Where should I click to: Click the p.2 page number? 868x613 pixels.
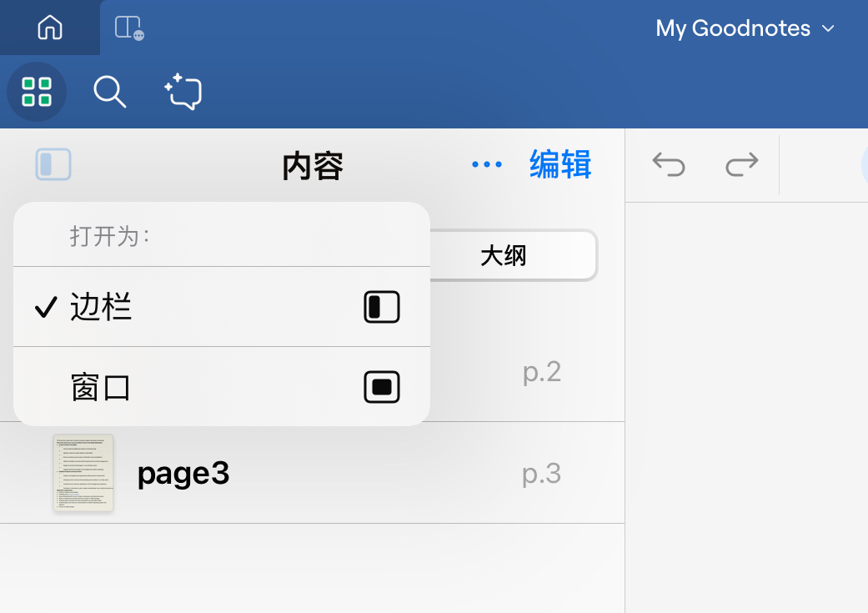pyautogui.click(x=542, y=372)
